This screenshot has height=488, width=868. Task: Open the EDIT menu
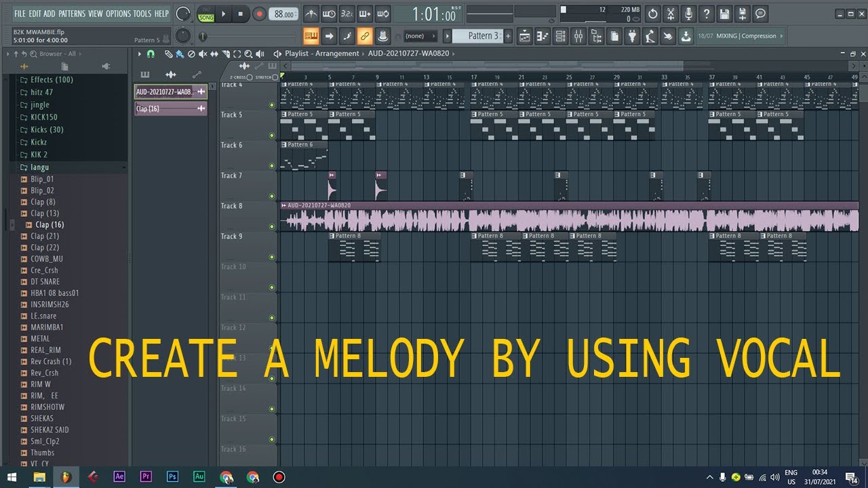coord(35,14)
